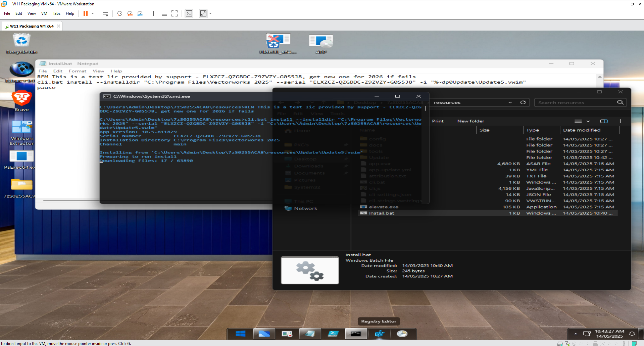Viewport: 644px width, 346px height.
Task: Revert the VM to its snapshot
Action: [130, 13]
